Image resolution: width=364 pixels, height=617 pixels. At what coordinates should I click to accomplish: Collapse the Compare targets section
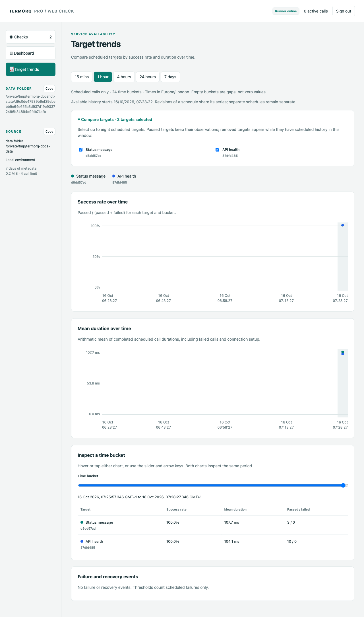[x=115, y=120]
